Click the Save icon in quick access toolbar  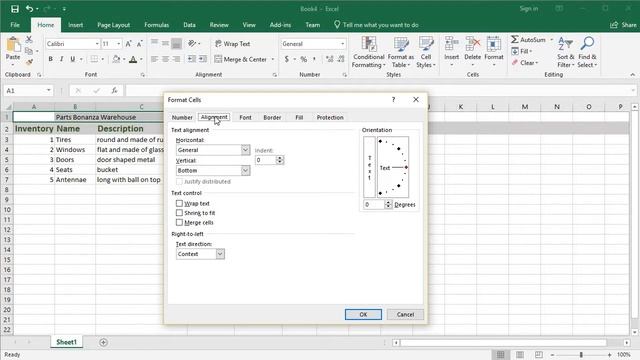pyautogui.click(x=15, y=9)
